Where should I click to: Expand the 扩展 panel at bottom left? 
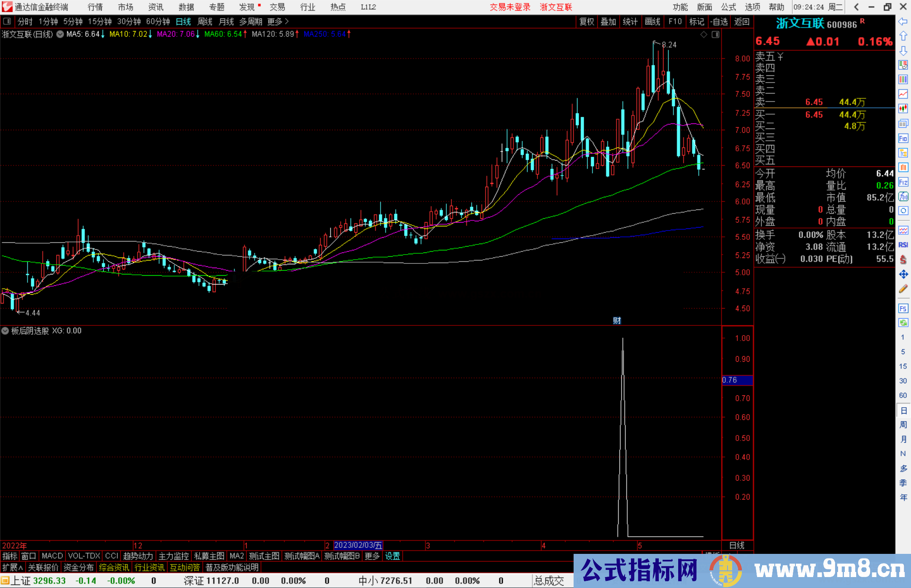tap(13, 567)
